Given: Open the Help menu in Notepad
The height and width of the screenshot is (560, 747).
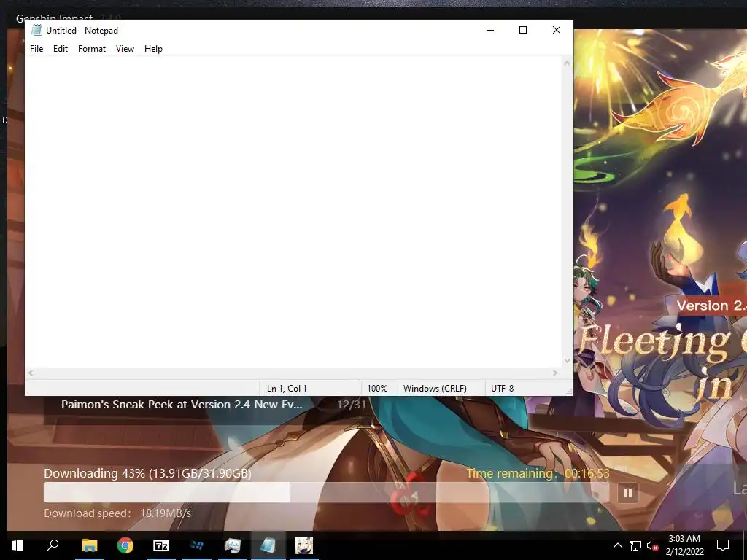Looking at the screenshot, I should click(x=153, y=49).
